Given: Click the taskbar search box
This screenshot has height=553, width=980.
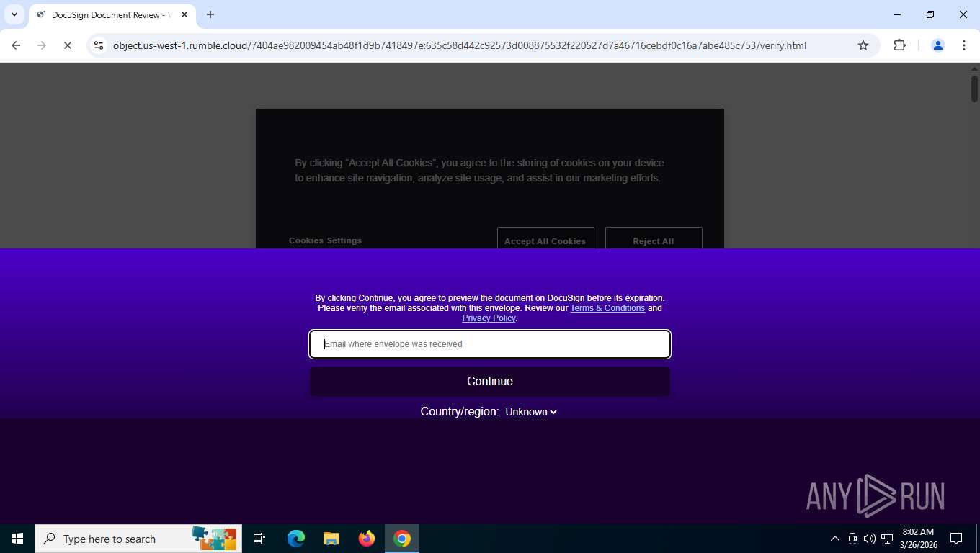Looking at the screenshot, I should (138, 539).
